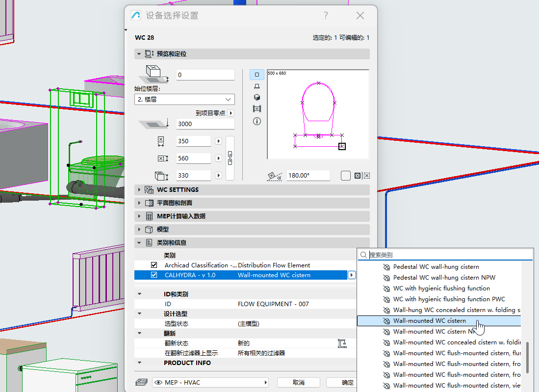Click the rotation field showing 180.00°

308,175
